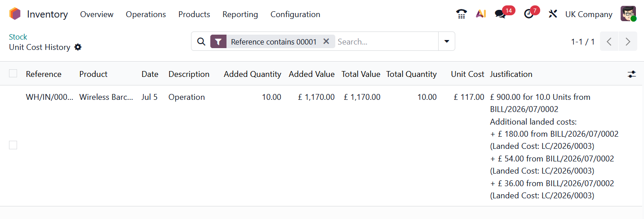This screenshot has width=644, height=219.
Task: Click the WH/IN/000... reference cell
Action: click(49, 97)
